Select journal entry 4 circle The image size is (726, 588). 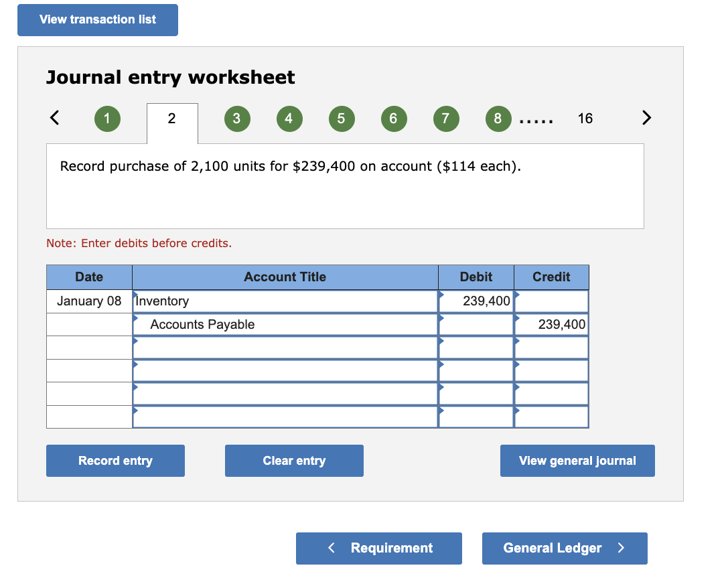[x=289, y=119]
